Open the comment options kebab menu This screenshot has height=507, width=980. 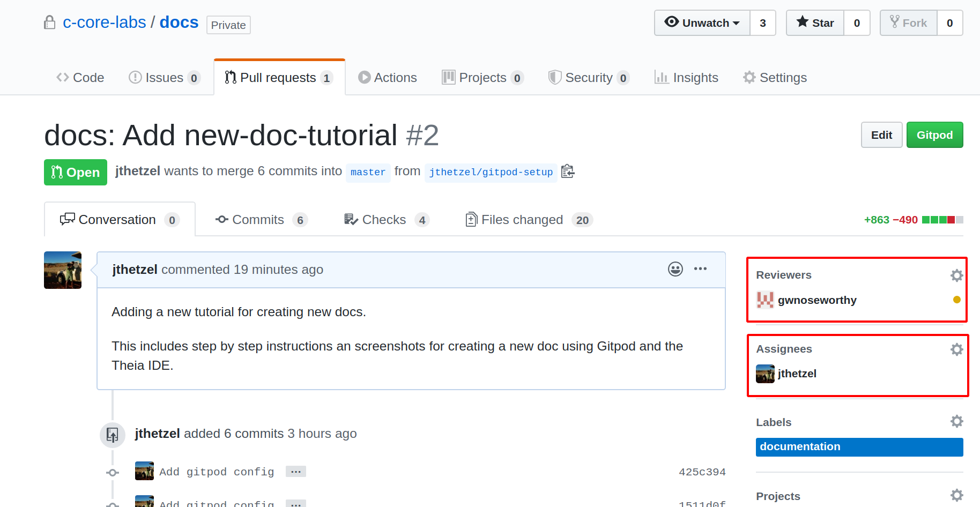(x=700, y=269)
